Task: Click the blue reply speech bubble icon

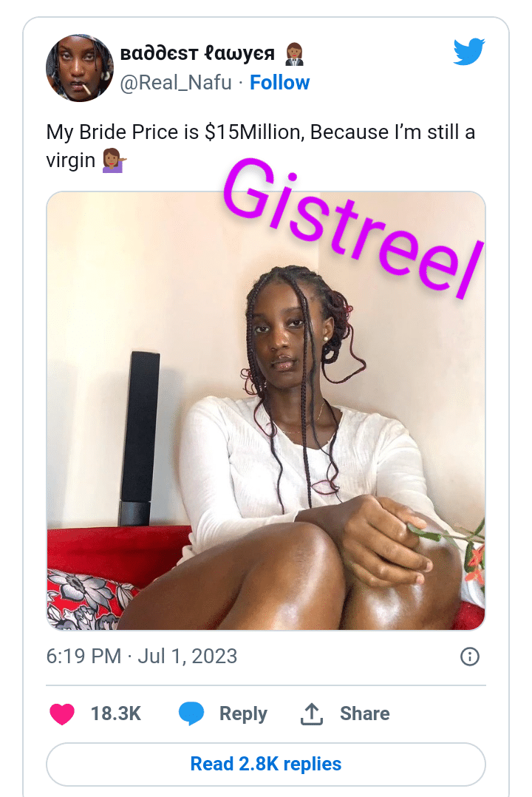Action: point(191,713)
